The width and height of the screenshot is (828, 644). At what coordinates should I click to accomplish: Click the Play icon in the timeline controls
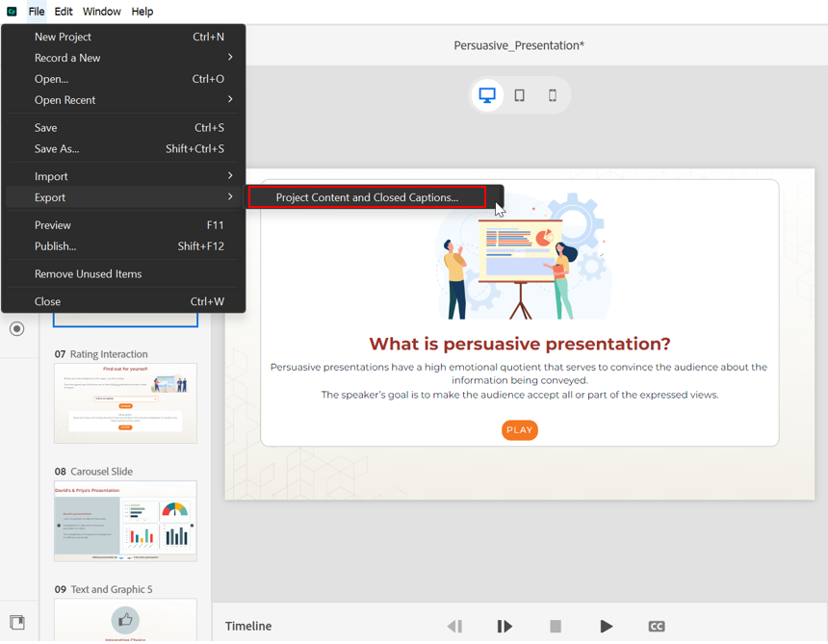click(607, 626)
